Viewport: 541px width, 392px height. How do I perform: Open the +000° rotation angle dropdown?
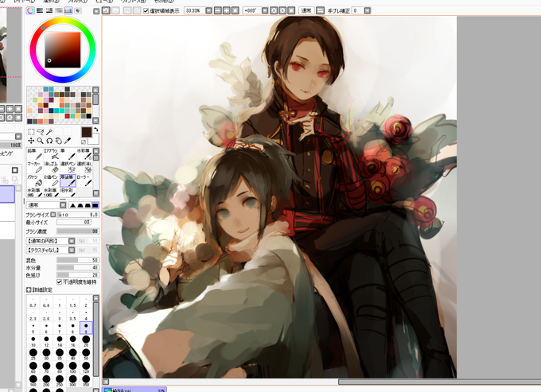265,10
